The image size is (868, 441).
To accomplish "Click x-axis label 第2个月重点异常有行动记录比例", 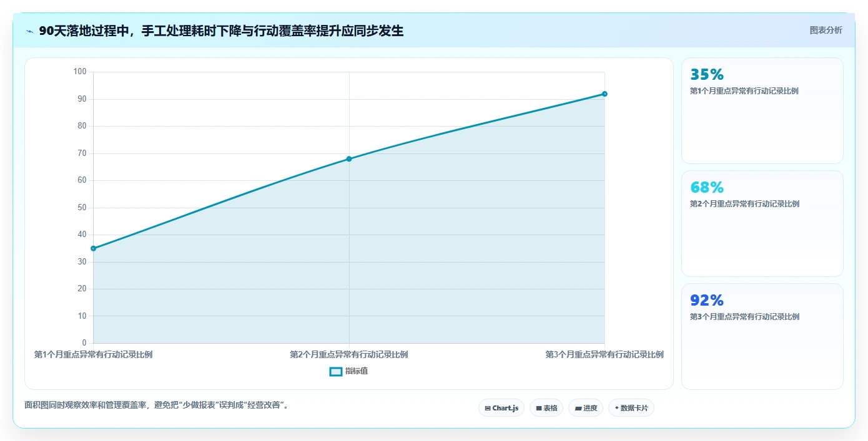I will [x=348, y=355].
